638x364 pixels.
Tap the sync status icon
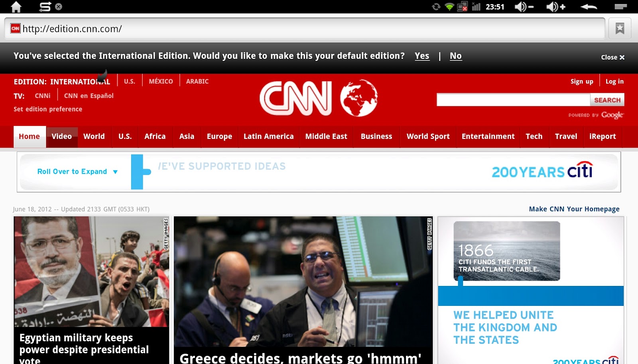[436, 7]
